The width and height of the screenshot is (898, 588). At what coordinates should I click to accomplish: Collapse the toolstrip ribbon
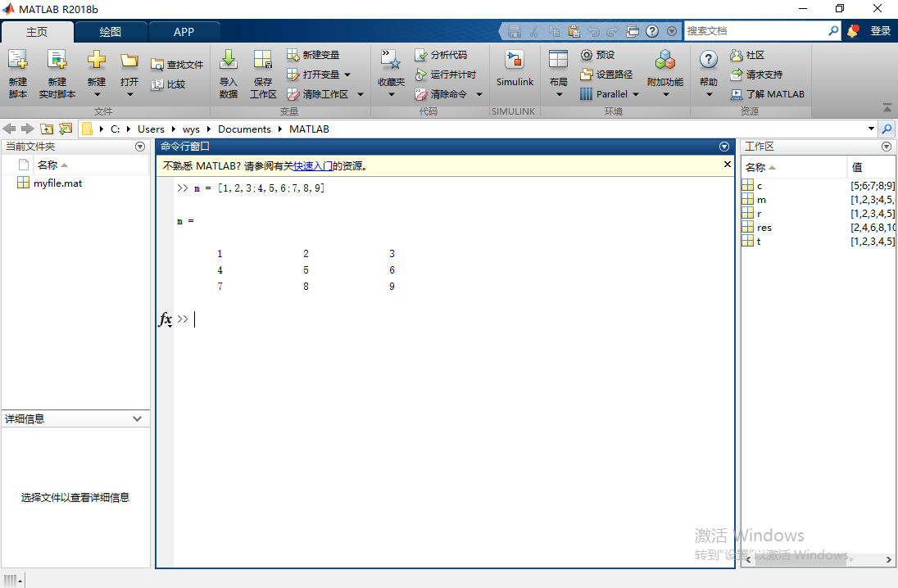coord(887,107)
